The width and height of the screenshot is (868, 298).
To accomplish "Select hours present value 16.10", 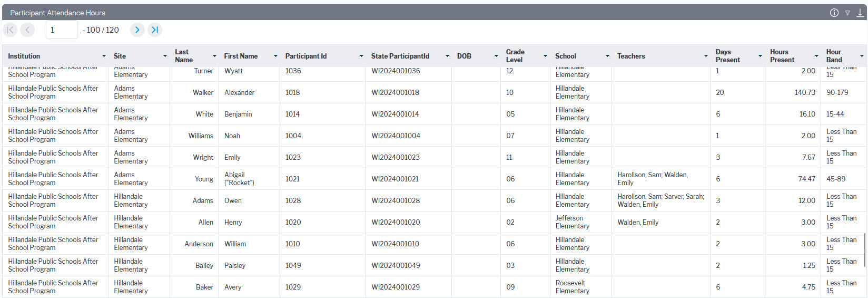I will 793,114.
